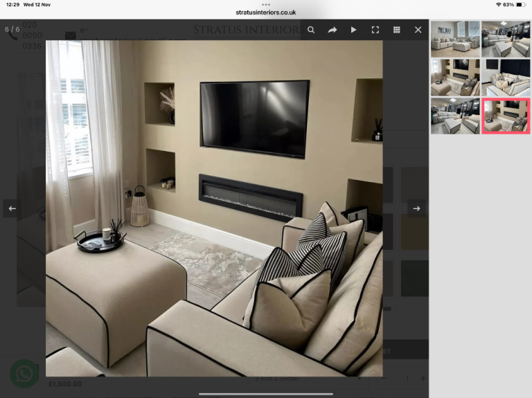This screenshot has width=532, height=398.
Task: Tap the stratusinteriors.co.uk address bar
Action: 266,12
